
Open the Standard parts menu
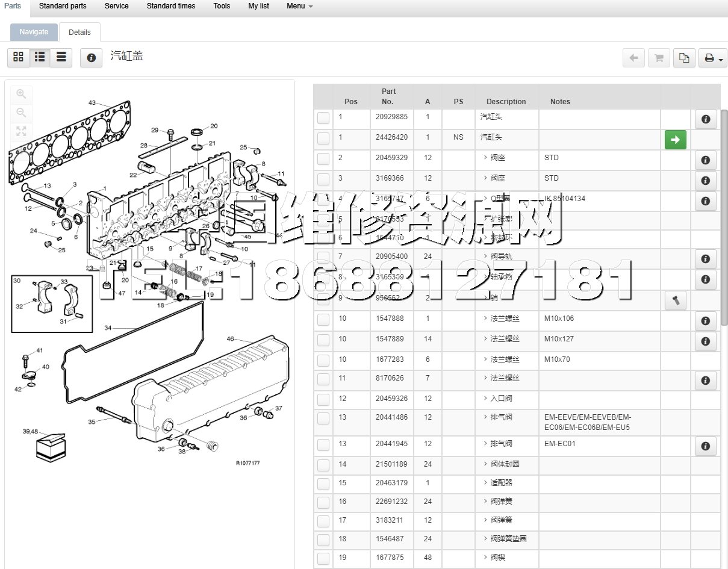point(63,6)
